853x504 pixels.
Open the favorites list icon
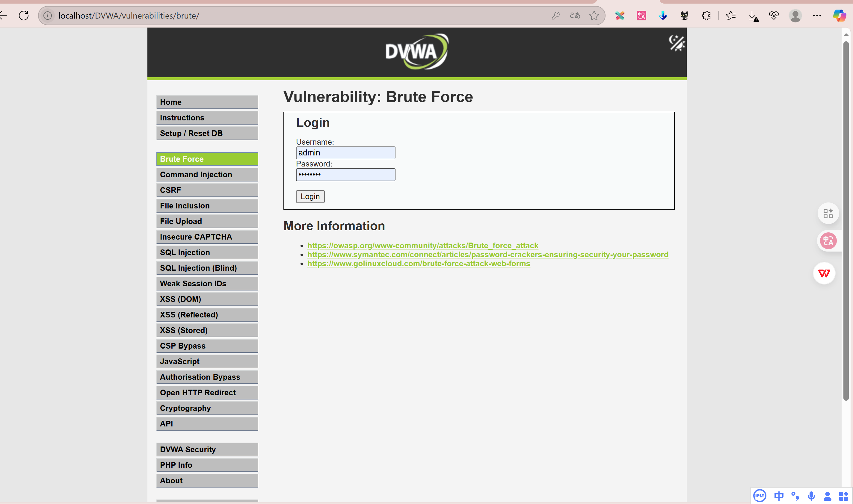point(730,16)
